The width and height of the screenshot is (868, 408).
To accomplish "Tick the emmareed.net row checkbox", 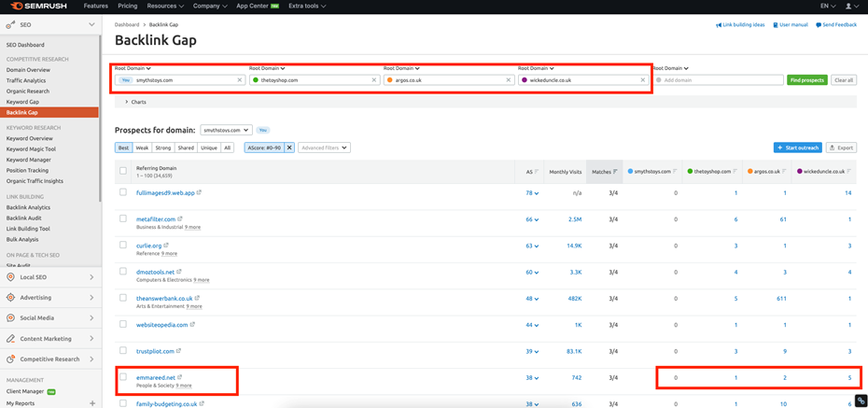I will pyautogui.click(x=123, y=377).
